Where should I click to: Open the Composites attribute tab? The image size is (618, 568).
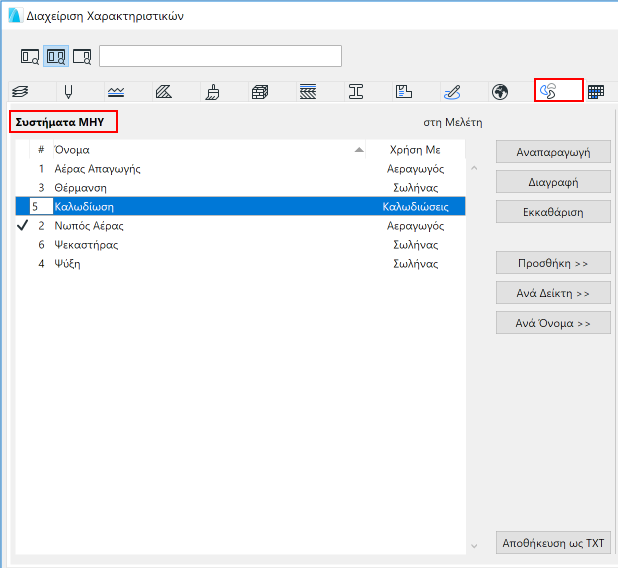(308, 92)
